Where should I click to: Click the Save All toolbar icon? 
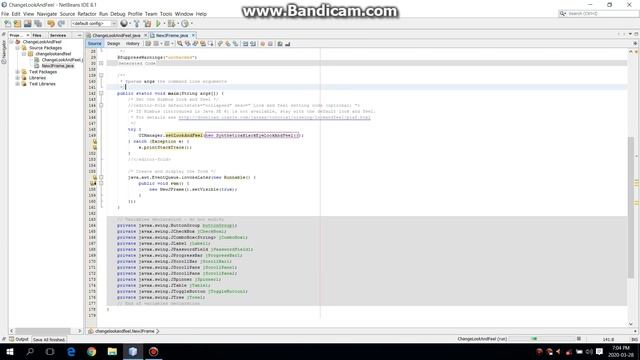pos(38,24)
